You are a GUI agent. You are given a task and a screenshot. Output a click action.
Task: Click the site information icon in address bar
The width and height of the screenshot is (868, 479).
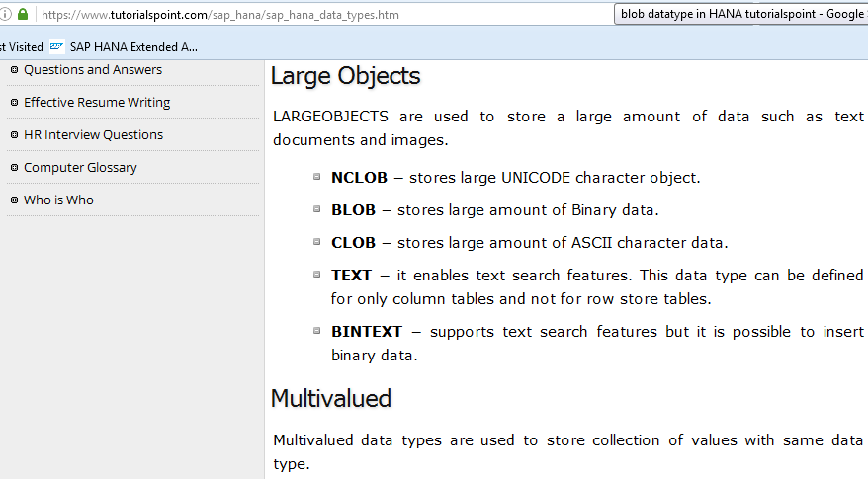(x=6, y=16)
